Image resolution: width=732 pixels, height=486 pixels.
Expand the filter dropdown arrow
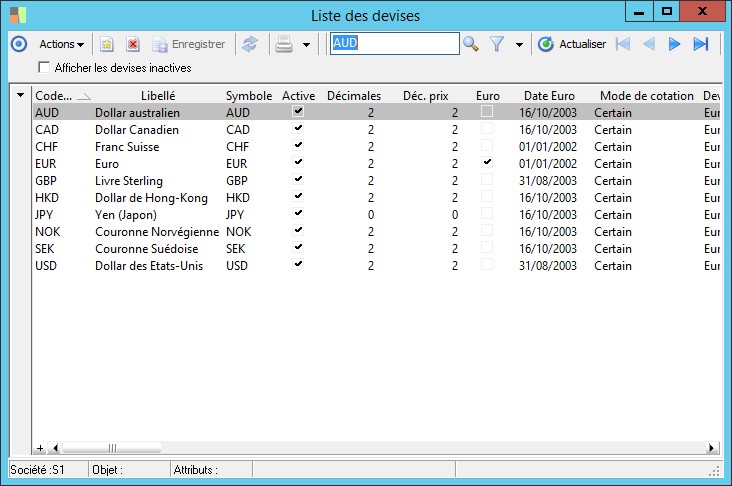point(519,45)
